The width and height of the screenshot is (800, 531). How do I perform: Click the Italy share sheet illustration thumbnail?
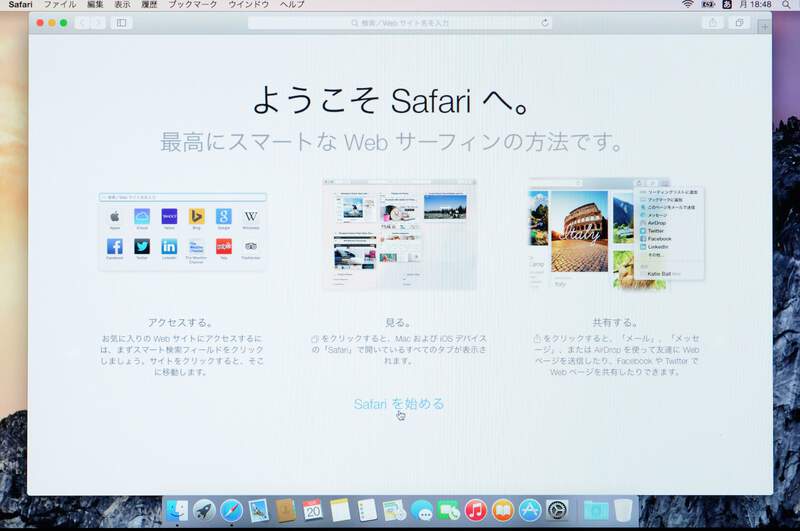coord(616,233)
